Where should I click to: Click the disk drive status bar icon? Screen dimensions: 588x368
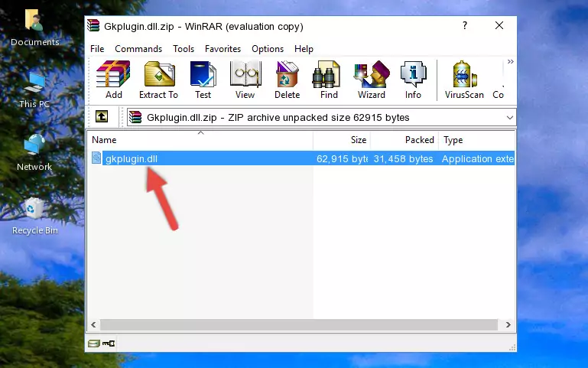pos(94,344)
